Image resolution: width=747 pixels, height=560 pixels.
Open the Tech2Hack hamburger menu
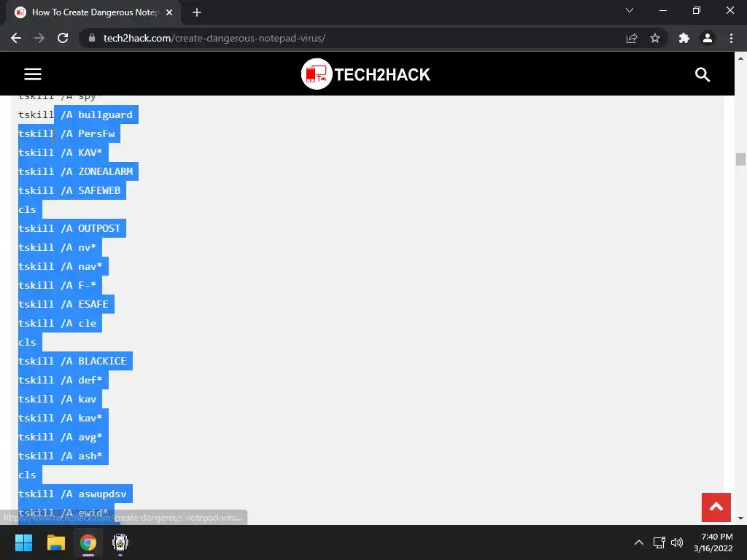[x=33, y=74]
